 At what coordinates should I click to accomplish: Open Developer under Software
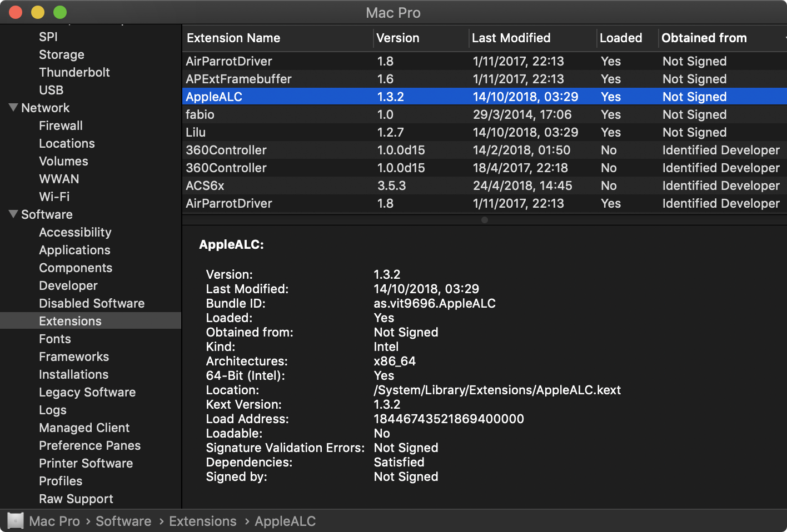click(x=68, y=285)
